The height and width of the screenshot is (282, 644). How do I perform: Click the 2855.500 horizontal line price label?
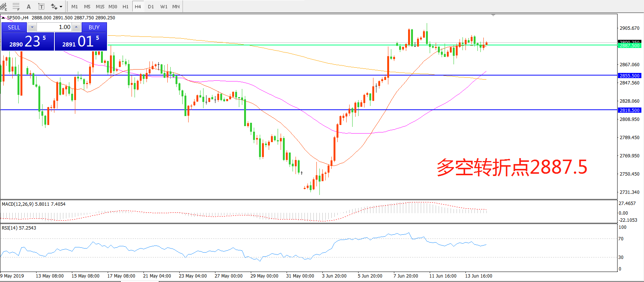click(x=629, y=76)
